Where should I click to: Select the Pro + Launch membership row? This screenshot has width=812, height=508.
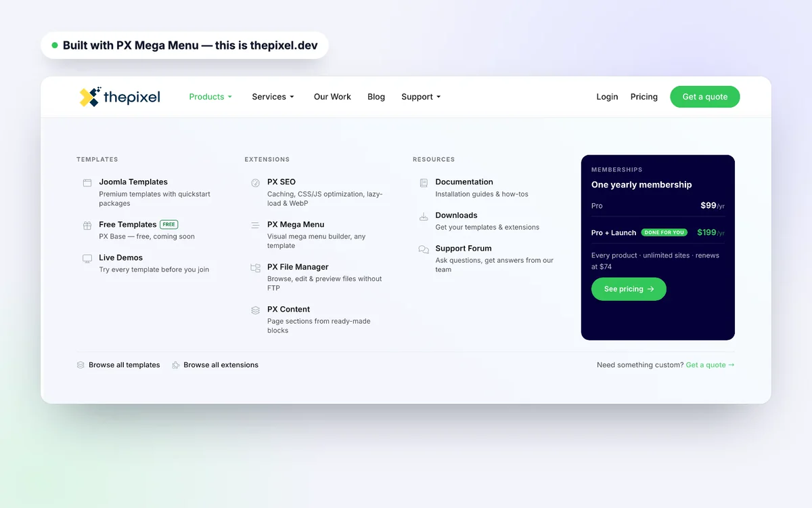pos(658,232)
